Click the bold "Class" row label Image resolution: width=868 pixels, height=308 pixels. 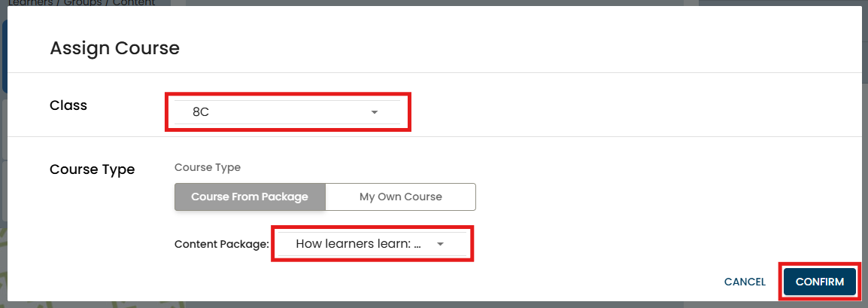click(x=68, y=105)
